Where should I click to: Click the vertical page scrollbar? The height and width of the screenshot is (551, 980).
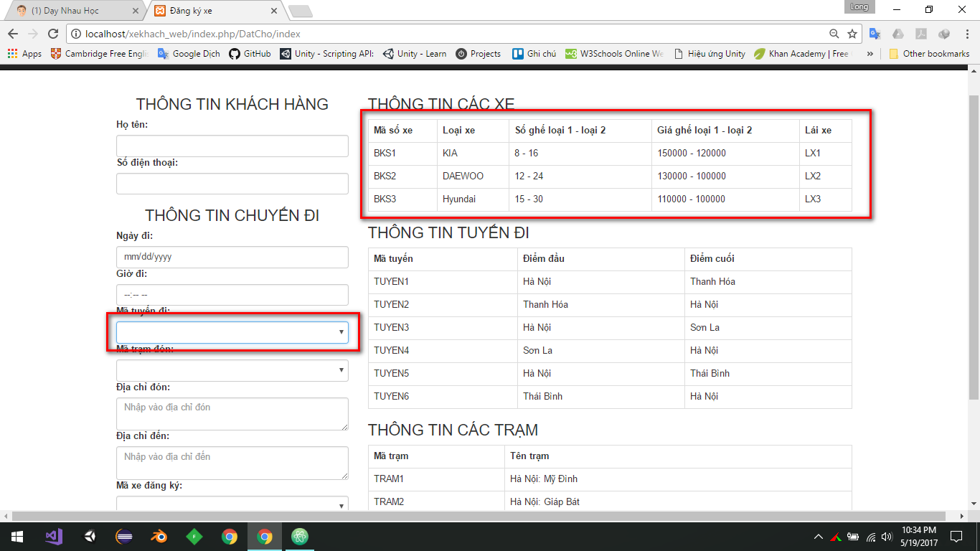(974, 244)
